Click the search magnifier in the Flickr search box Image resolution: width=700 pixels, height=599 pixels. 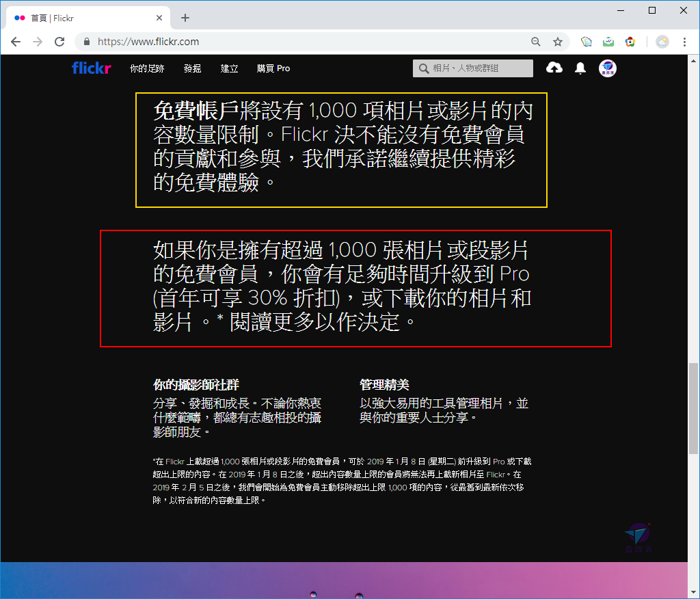(424, 68)
